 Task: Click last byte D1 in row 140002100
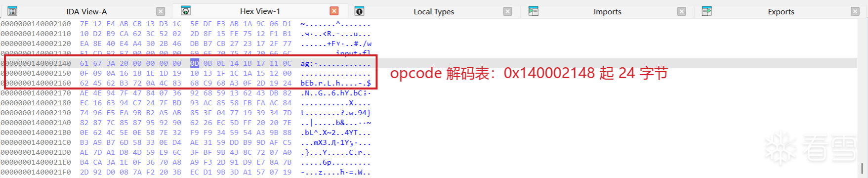(287, 24)
